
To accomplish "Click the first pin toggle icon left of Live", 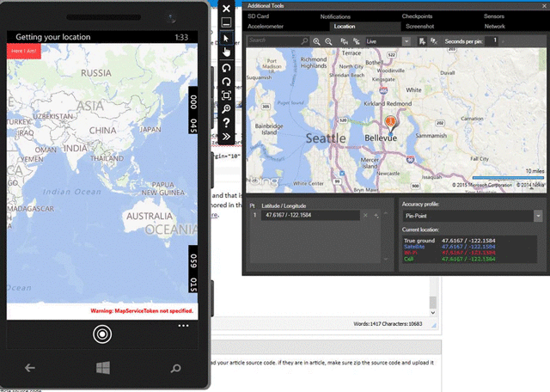I will pos(344,41).
